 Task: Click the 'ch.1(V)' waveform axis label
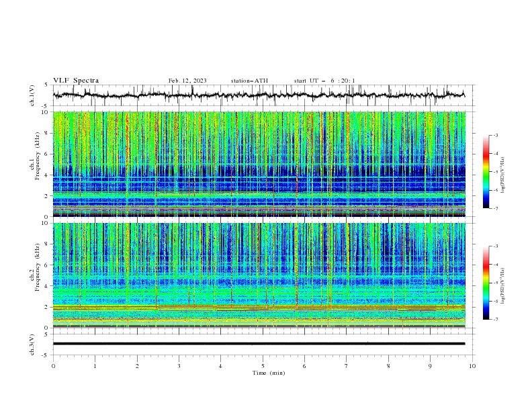click(32, 95)
